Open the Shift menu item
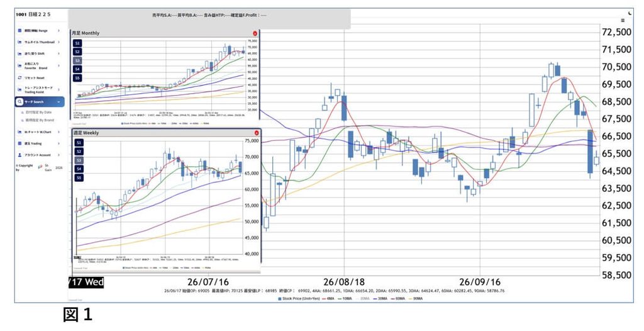 click(x=39, y=53)
